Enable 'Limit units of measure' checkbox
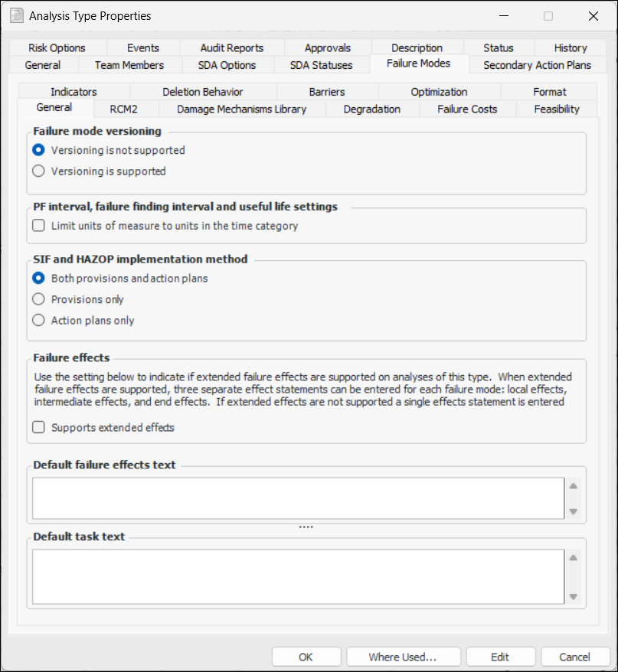 pyautogui.click(x=38, y=226)
